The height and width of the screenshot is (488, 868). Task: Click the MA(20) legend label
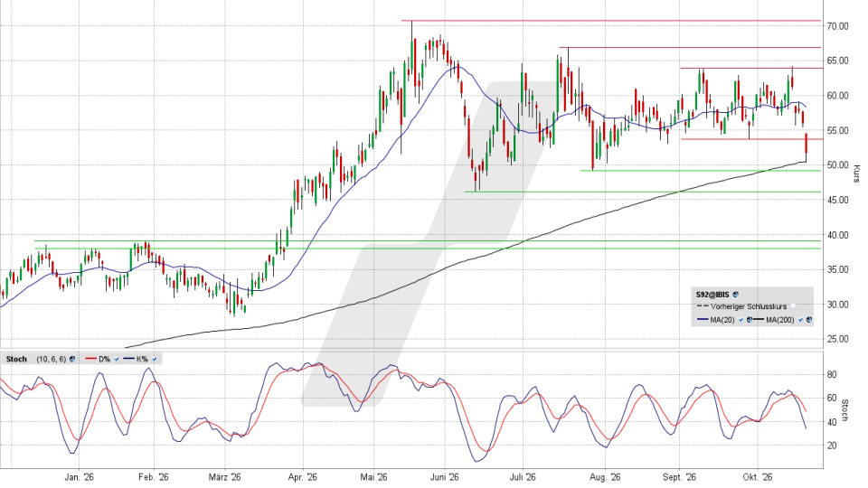(x=722, y=320)
